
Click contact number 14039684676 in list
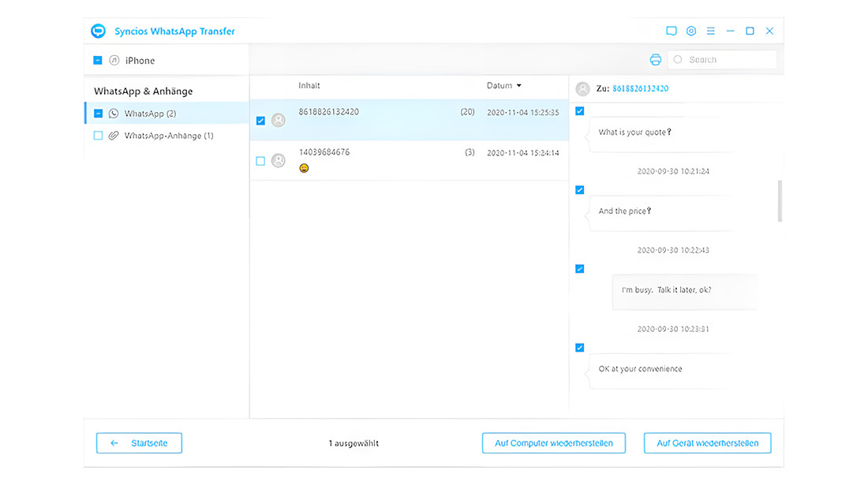324,152
